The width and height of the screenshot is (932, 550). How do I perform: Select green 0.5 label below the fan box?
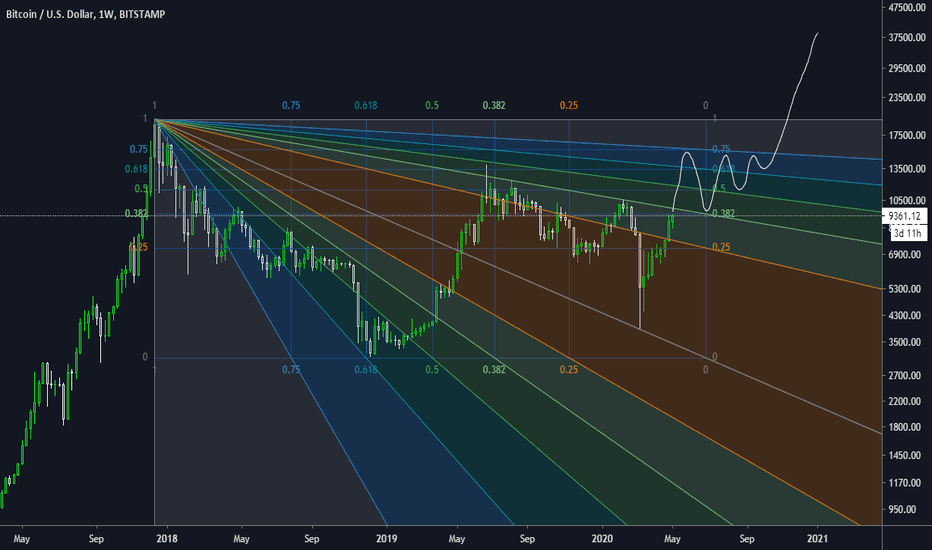pyautogui.click(x=432, y=370)
